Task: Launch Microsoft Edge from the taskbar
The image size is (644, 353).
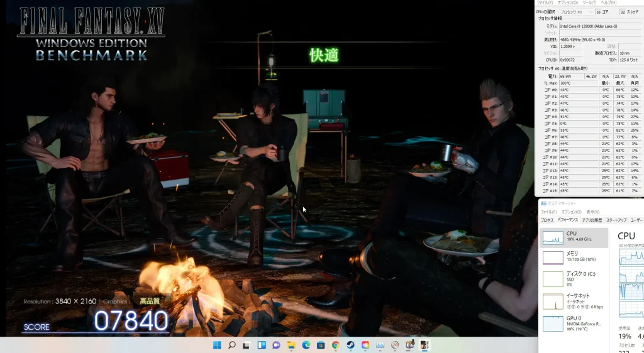Action: click(306, 345)
